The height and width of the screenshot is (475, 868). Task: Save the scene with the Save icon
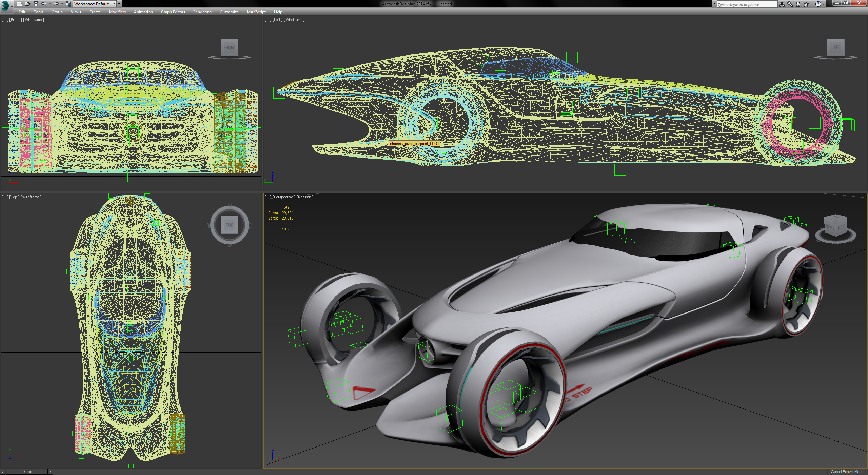tap(36, 4)
